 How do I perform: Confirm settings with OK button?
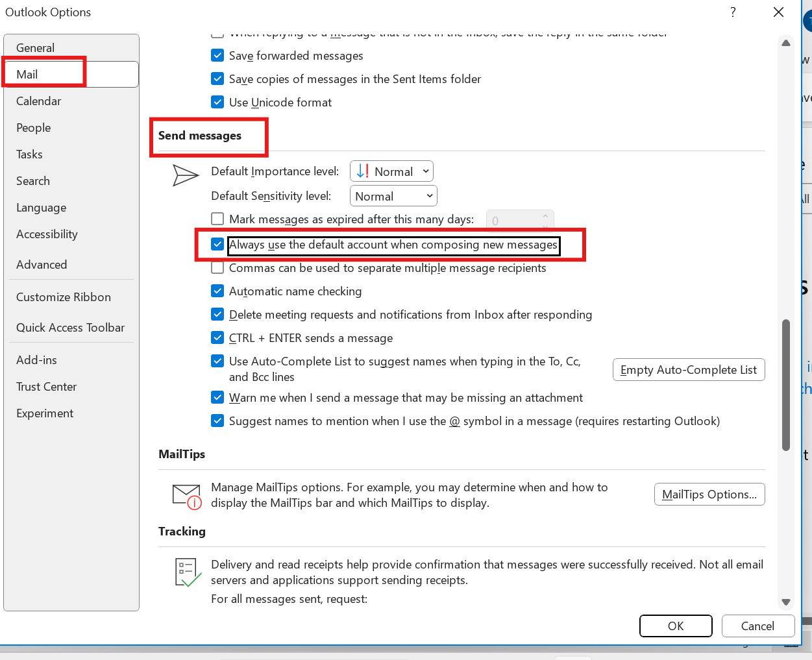[x=676, y=626]
